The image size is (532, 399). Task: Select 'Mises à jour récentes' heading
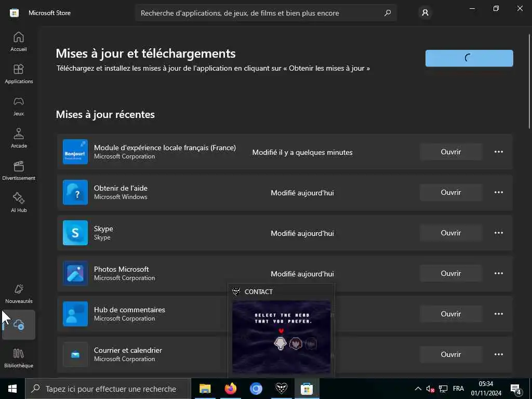tap(105, 114)
